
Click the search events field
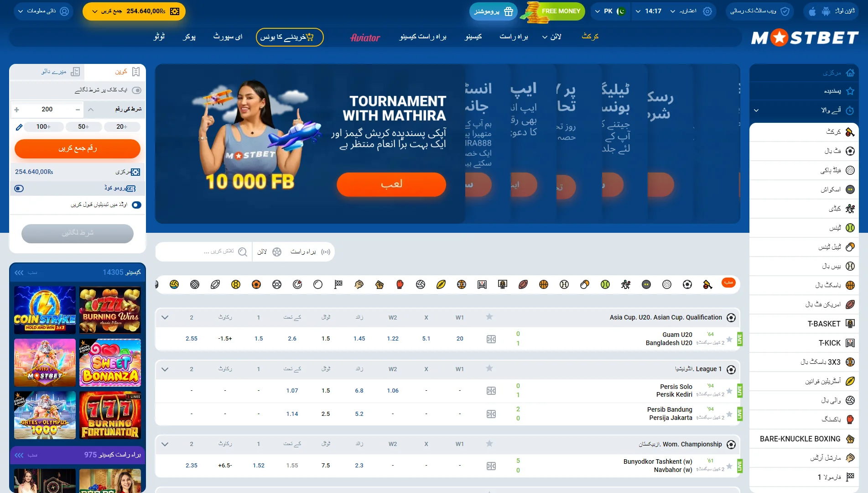click(x=204, y=252)
